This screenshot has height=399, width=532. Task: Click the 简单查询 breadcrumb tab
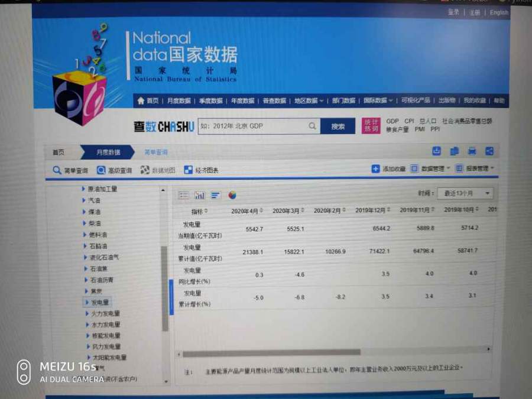(x=156, y=153)
